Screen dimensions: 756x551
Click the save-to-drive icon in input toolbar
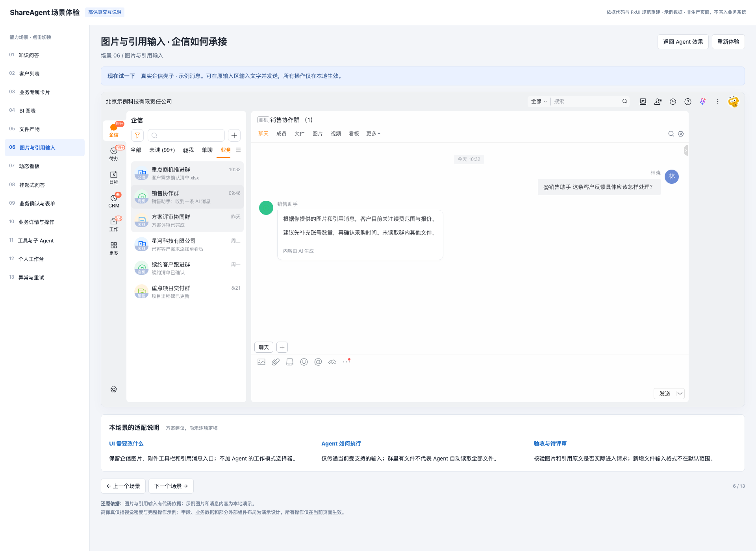coord(290,362)
